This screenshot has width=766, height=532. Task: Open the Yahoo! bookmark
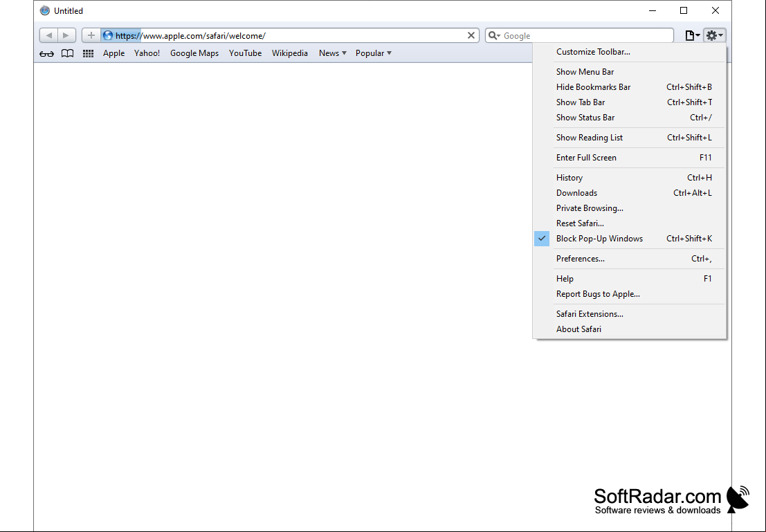pos(147,53)
